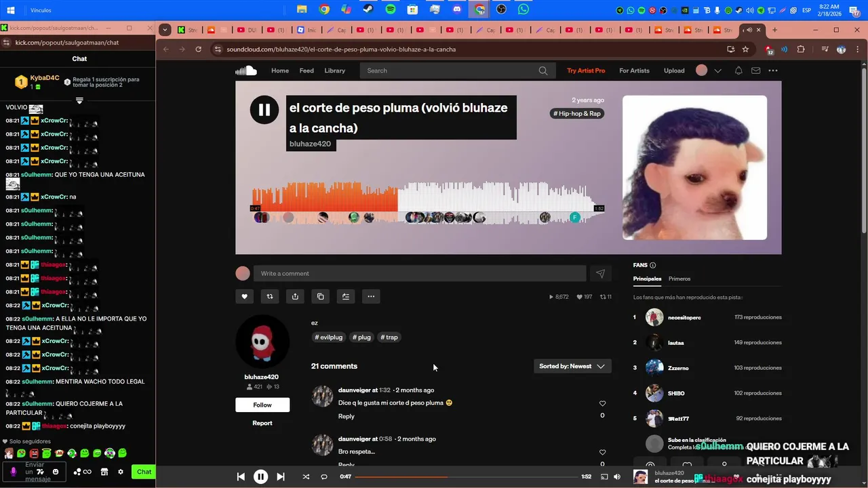Click the cast icon in the bottom player
This screenshot has height=488, width=868.
click(604, 477)
